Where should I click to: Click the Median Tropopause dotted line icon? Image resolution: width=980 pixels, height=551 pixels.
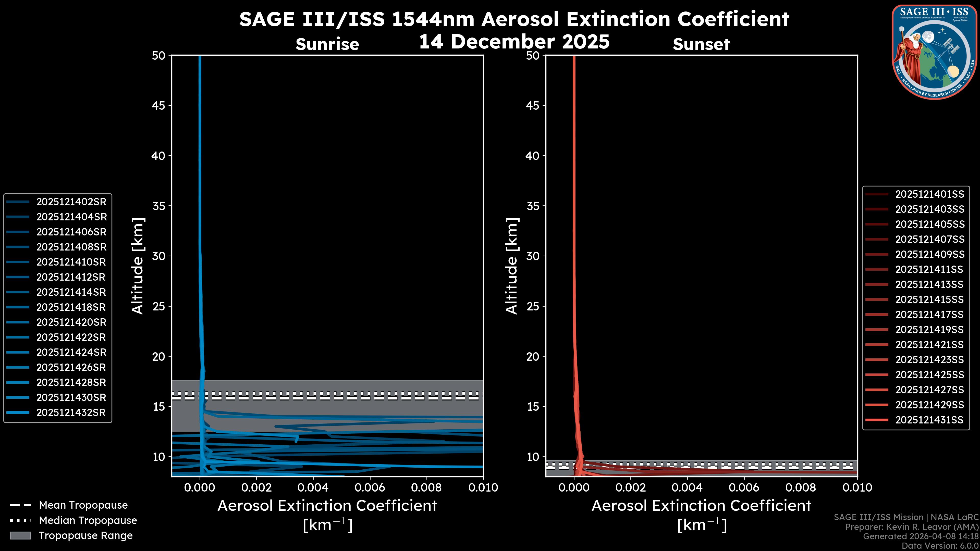pos(20,520)
